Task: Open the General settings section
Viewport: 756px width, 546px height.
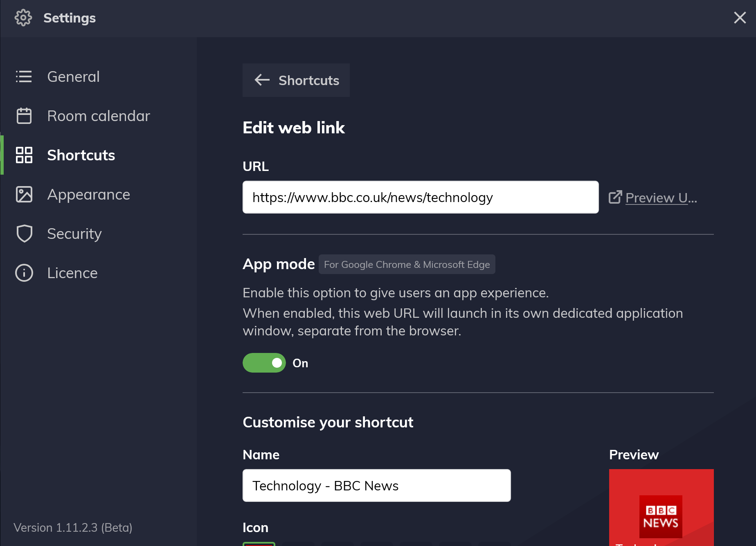Action: click(74, 76)
